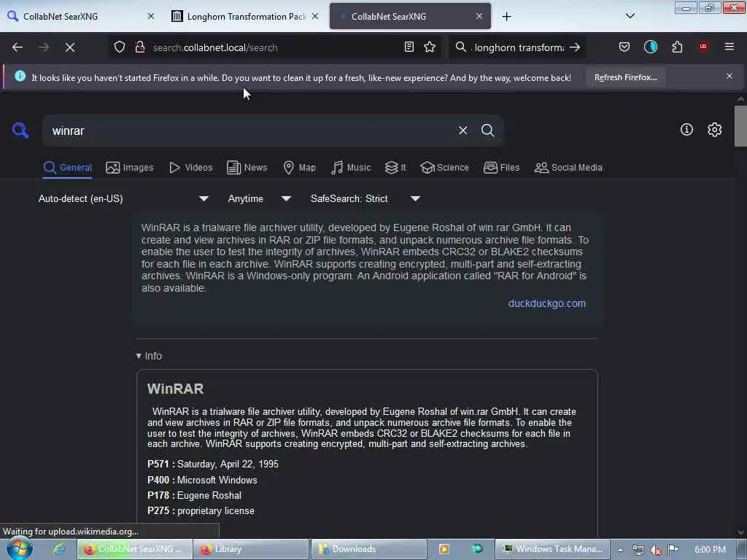Open SearXNG about info icon
747x560 pixels.
pyautogui.click(x=686, y=130)
